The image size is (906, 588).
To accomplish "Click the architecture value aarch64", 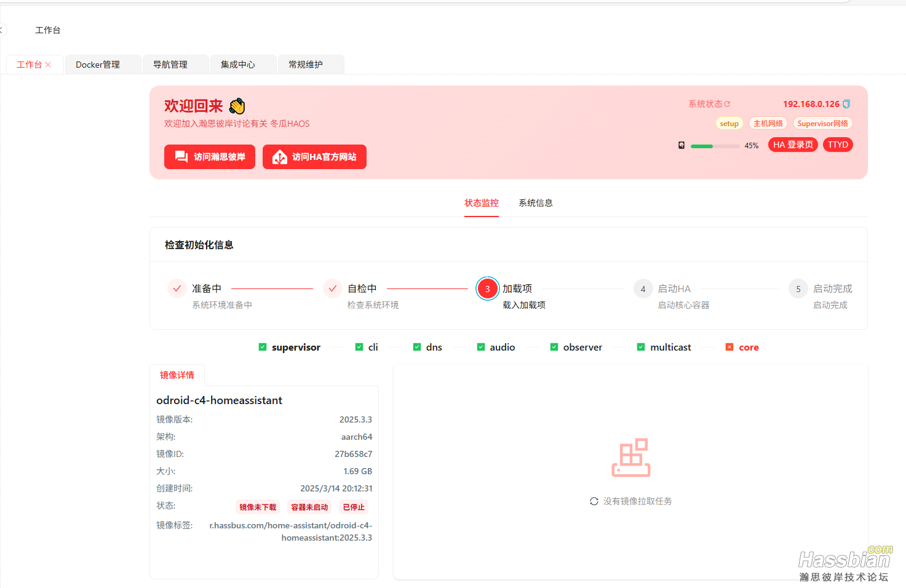I will (x=357, y=437).
